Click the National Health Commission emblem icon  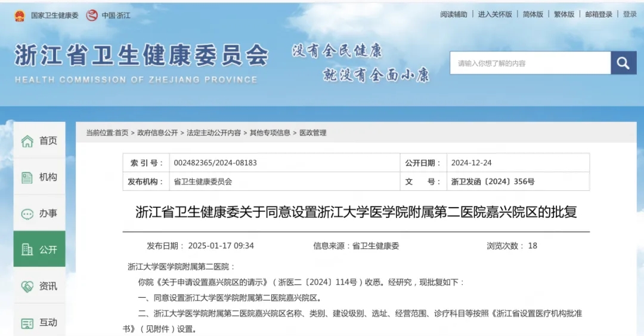20,16
